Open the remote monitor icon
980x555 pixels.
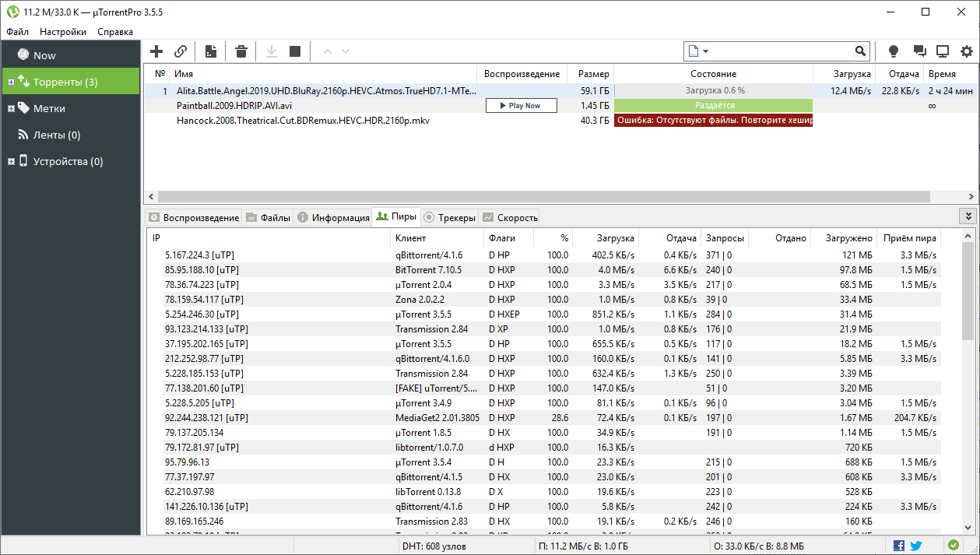tap(943, 51)
